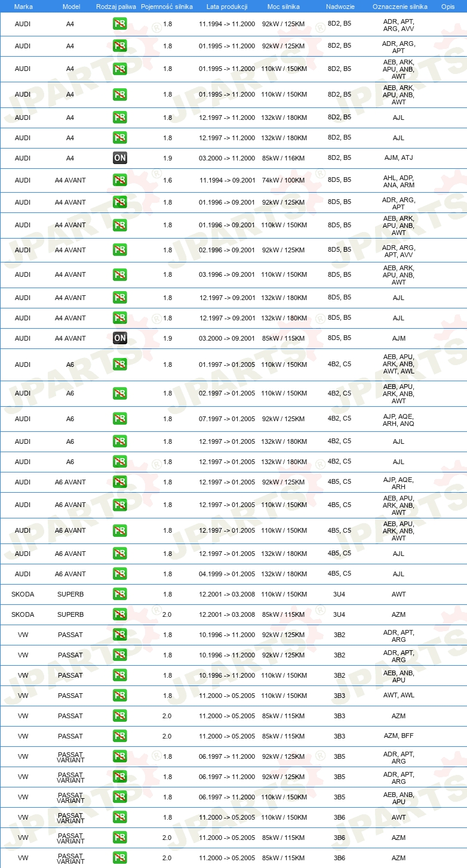This screenshot has width=467, height=868.
Task: Select SKODA brand cell in the 2.0 SUPERB row
Action: click(23, 614)
